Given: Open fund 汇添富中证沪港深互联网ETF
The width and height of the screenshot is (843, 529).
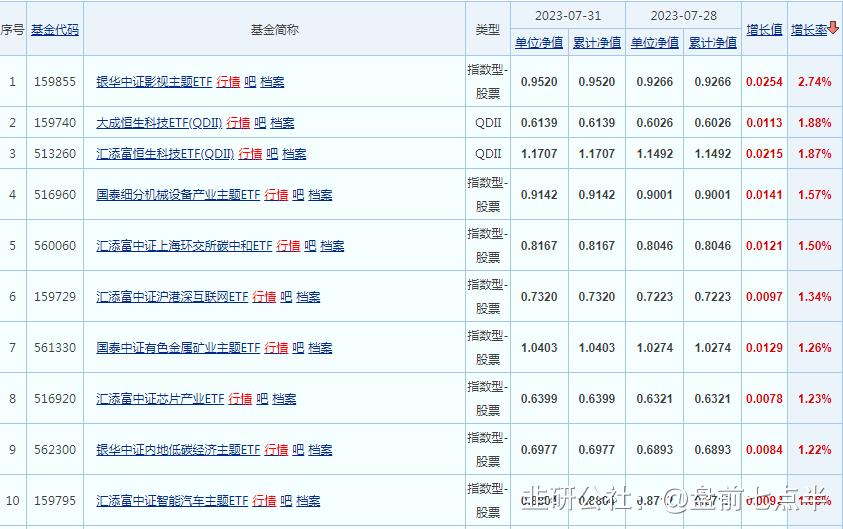Looking at the screenshot, I should click(172, 297).
